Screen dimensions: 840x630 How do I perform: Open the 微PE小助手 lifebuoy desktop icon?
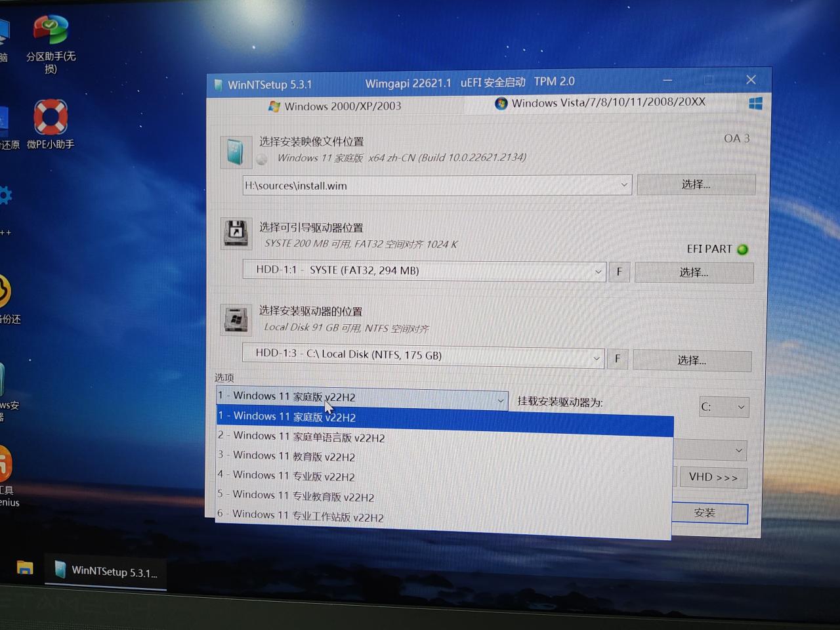tap(51, 125)
